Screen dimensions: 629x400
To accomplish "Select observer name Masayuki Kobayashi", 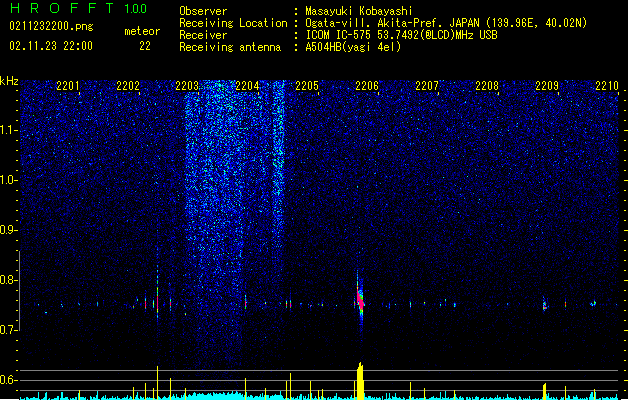I will pyautogui.click(x=359, y=11).
